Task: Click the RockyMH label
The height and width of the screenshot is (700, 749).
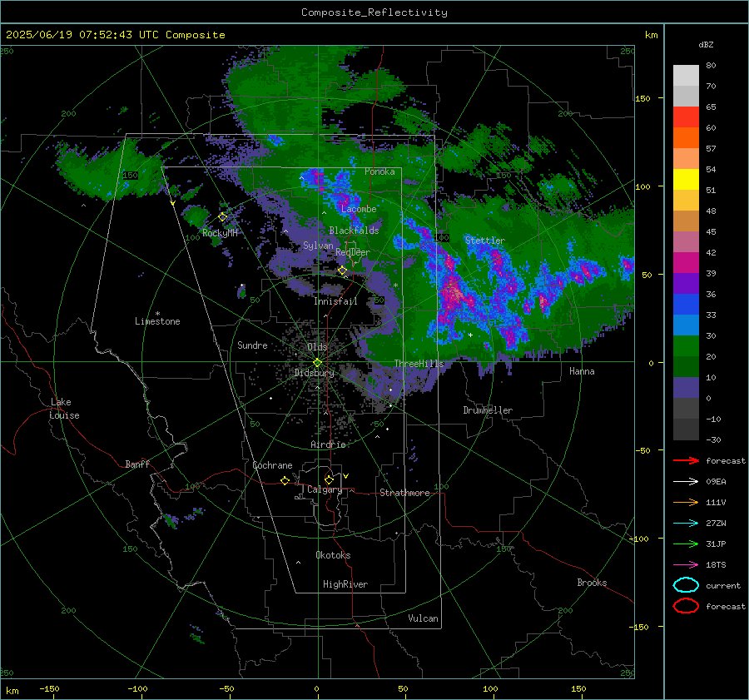Action: coord(220,233)
